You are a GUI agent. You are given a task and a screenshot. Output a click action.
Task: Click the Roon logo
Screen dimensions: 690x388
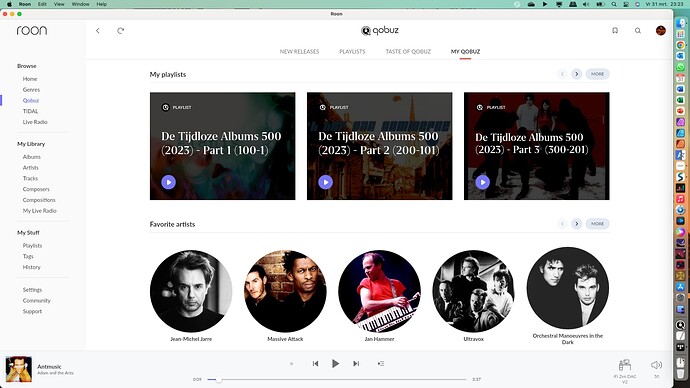(x=32, y=30)
